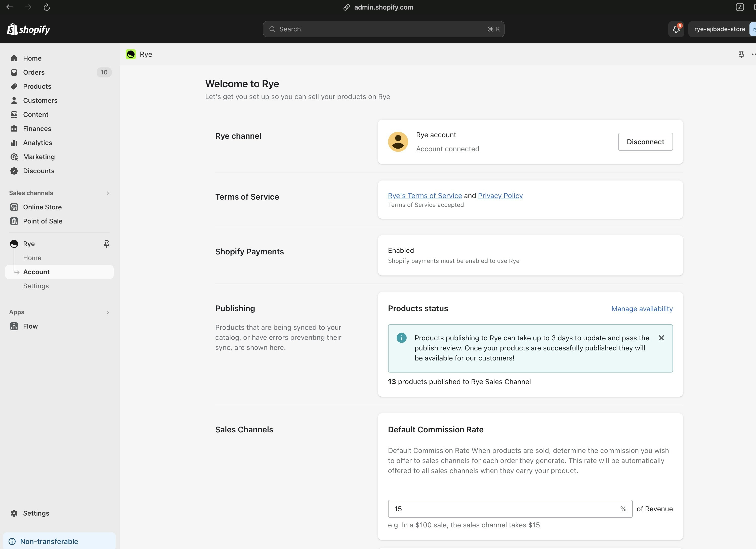Click the Marketing target icon
The image size is (756, 549).
pos(14,157)
